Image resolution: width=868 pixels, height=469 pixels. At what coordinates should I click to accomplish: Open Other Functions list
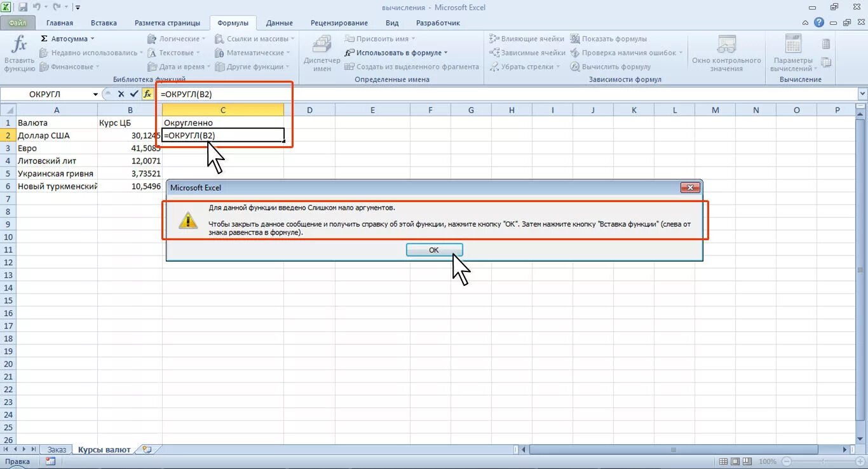click(x=252, y=67)
